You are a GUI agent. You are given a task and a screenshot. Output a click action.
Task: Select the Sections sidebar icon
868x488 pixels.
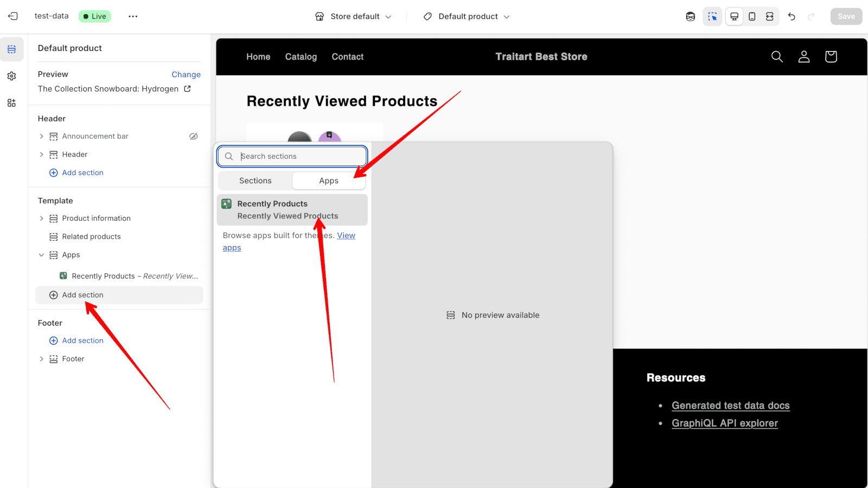[x=11, y=49]
